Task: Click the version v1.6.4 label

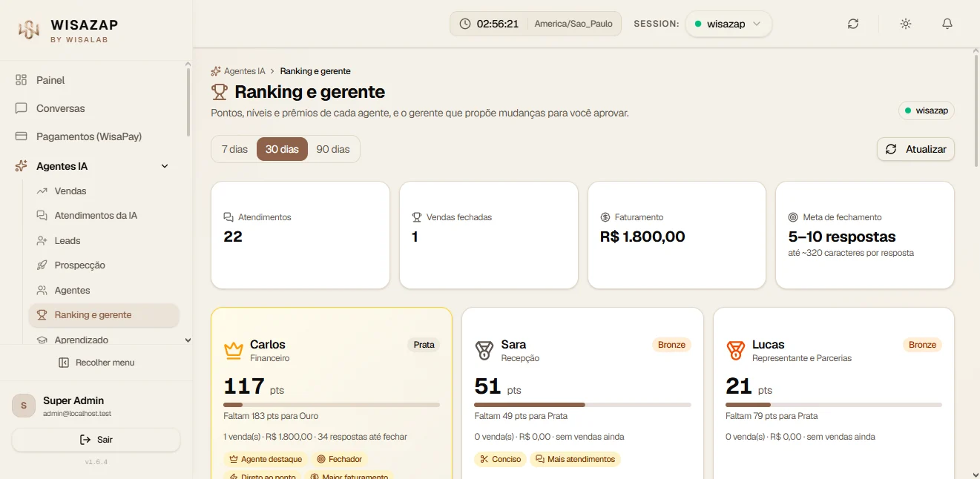Action: click(x=96, y=462)
